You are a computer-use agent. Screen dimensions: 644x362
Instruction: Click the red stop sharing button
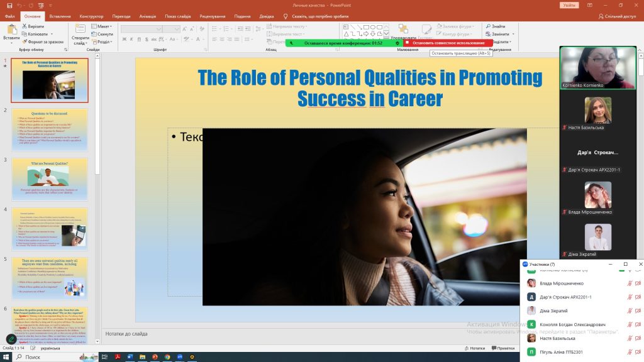point(448,43)
